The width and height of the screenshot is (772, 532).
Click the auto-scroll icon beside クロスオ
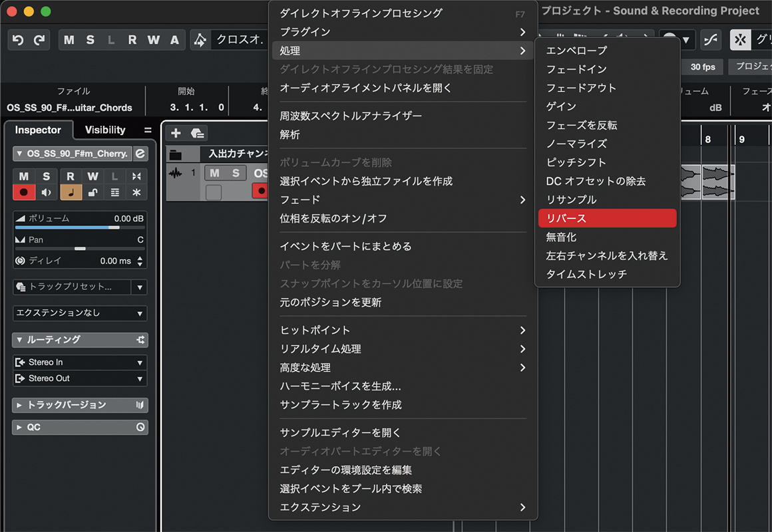click(200, 40)
